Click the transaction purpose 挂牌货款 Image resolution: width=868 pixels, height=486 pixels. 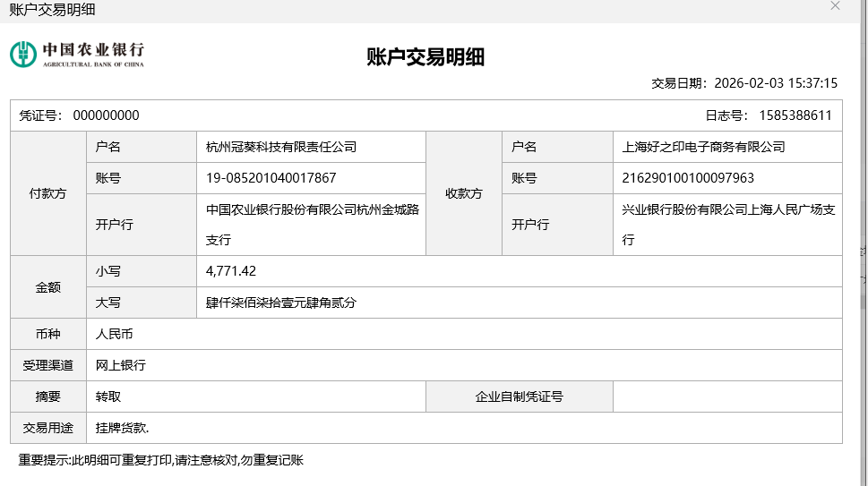(123, 428)
